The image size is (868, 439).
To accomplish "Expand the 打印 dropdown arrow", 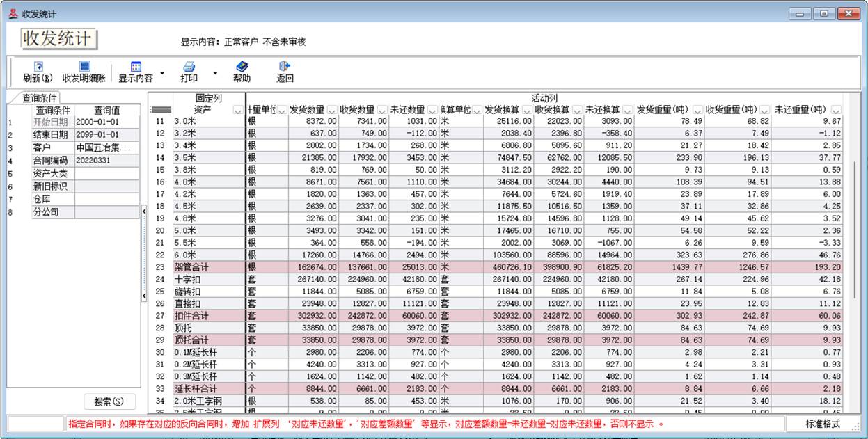I will point(215,72).
